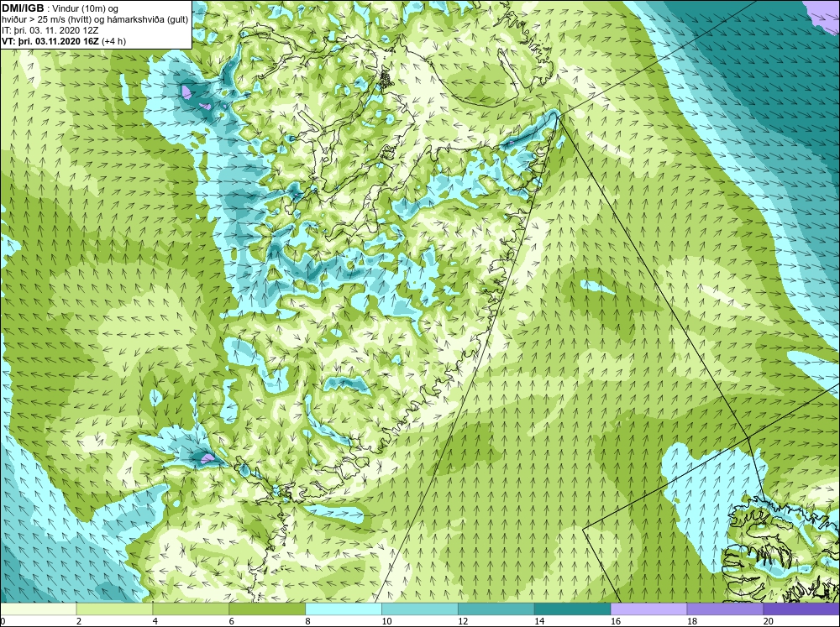
Task: Click the 'VT: þri. 03.11.2020 16Z' valid time text
Action: pos(50,41)
